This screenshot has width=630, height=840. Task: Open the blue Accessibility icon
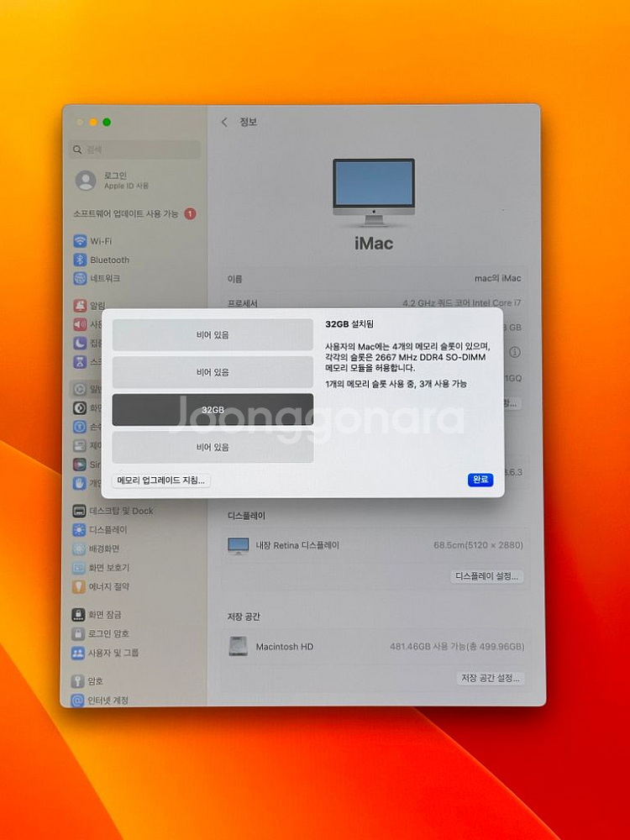click(x=80, y=427)
